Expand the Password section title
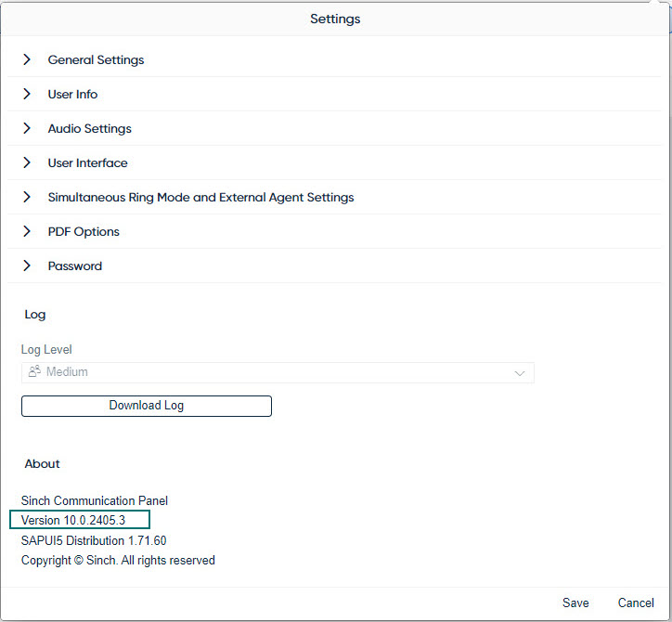The image size is (672, 622). click(75, 266)
